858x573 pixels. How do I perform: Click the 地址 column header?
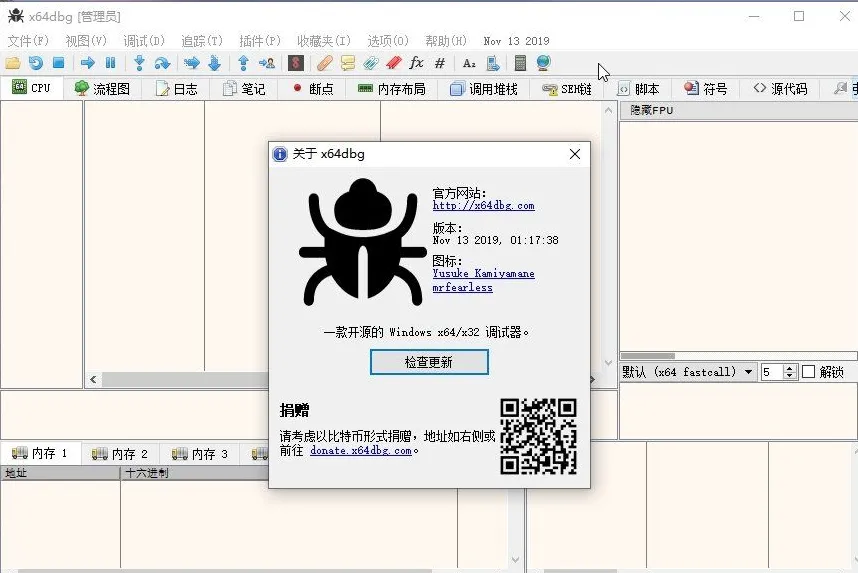pyautogui.click(x=60, y=473)
